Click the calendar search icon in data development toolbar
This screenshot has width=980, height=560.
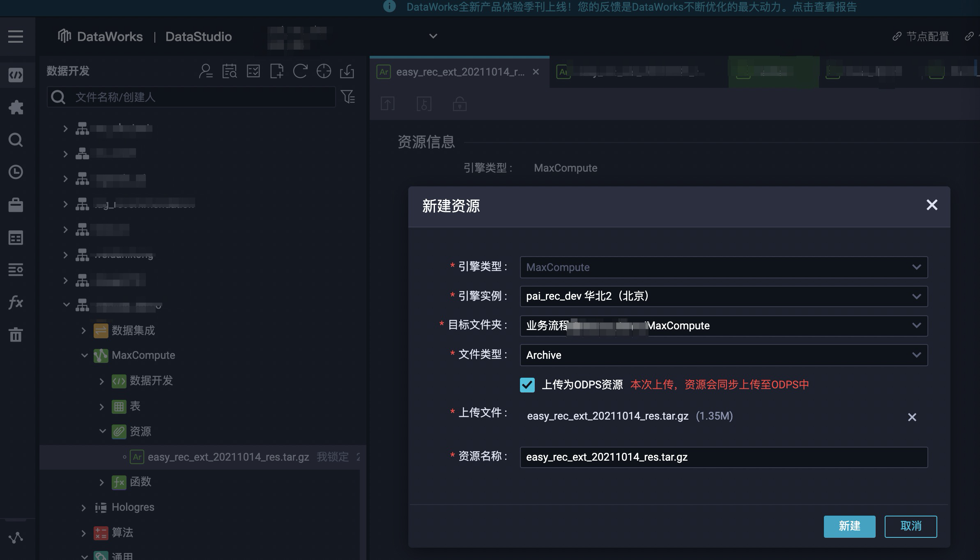(230, 71)
